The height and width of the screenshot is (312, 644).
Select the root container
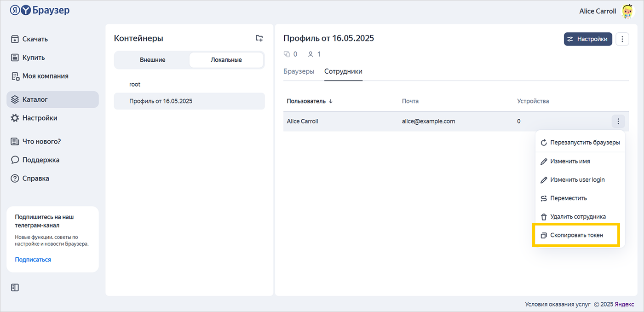point(190,85)
